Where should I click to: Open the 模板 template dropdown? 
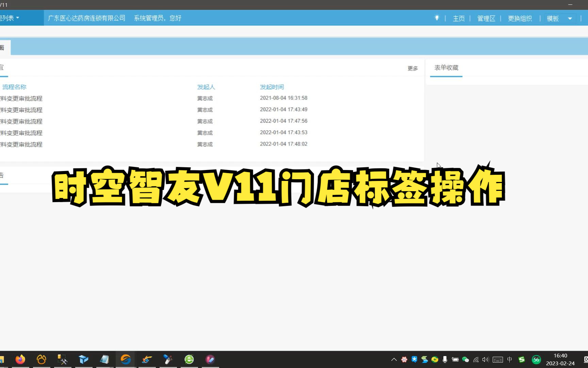pyautogui.click(x=560, y=18)
